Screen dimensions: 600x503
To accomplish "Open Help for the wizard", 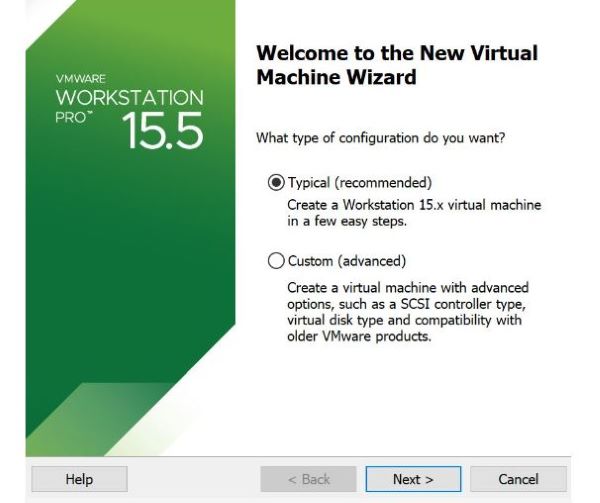I will point(80,479).
